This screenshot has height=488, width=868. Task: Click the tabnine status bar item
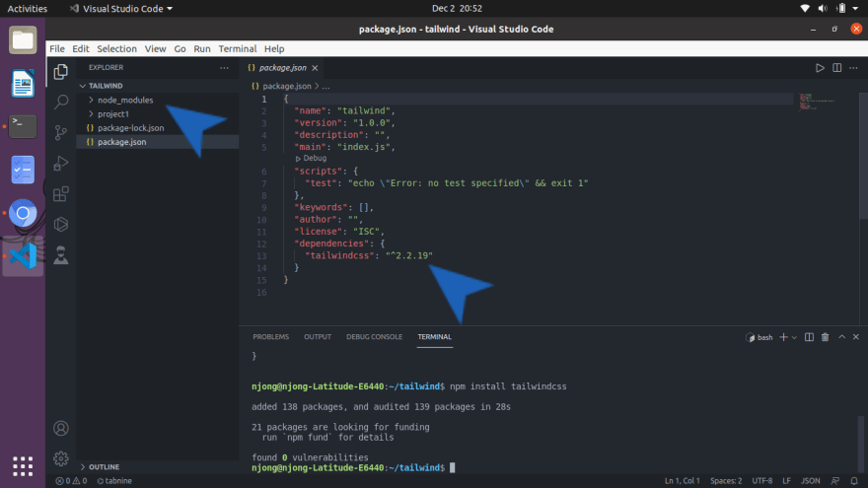tap(114, 481)
